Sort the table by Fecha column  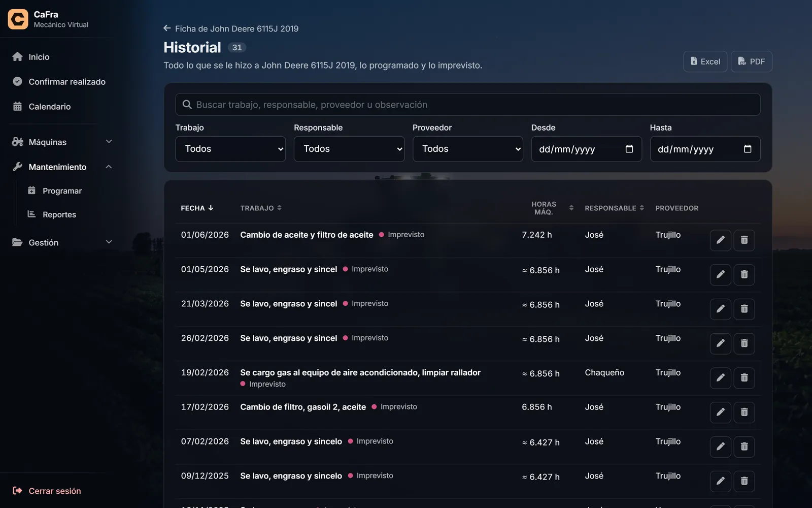click(197, 208)
